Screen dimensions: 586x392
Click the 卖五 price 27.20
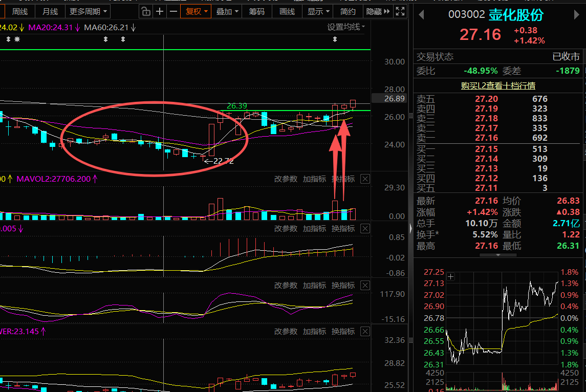point(486,99)
